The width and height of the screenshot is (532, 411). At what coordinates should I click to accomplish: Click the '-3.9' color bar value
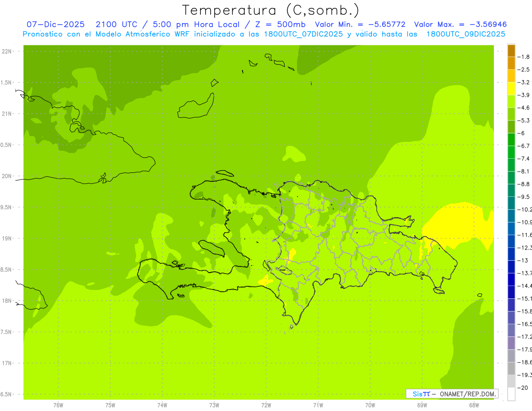pos(524,95)
